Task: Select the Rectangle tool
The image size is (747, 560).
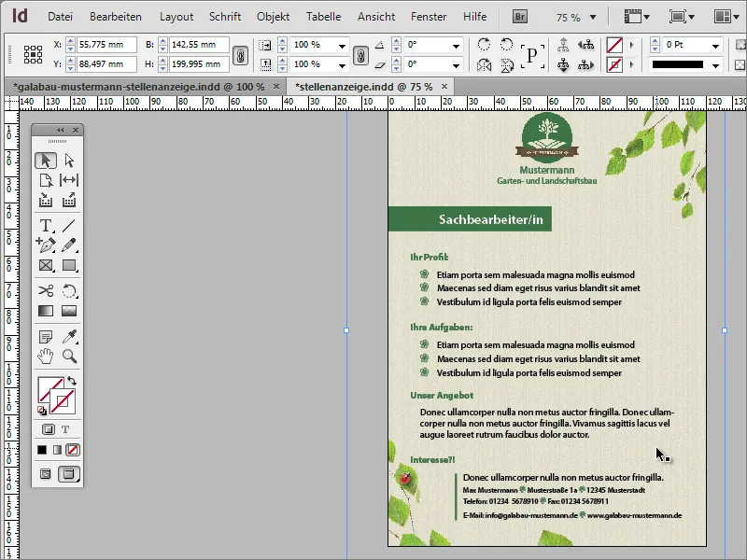Action: coord(69,265)
